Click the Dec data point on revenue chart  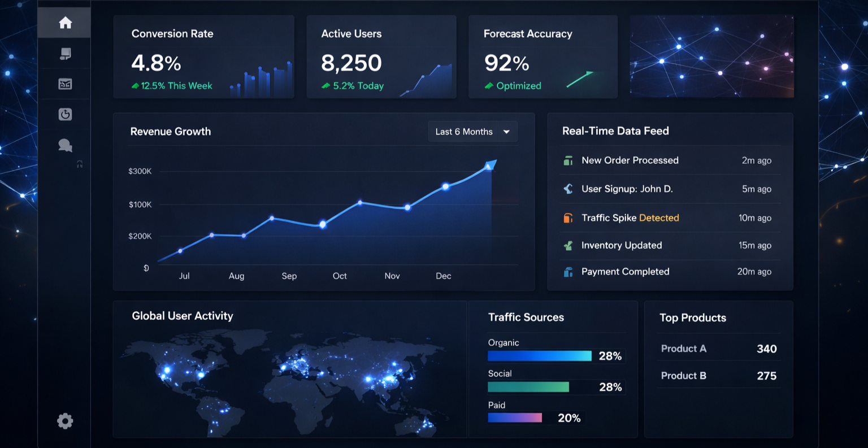(x=445, y=186)
